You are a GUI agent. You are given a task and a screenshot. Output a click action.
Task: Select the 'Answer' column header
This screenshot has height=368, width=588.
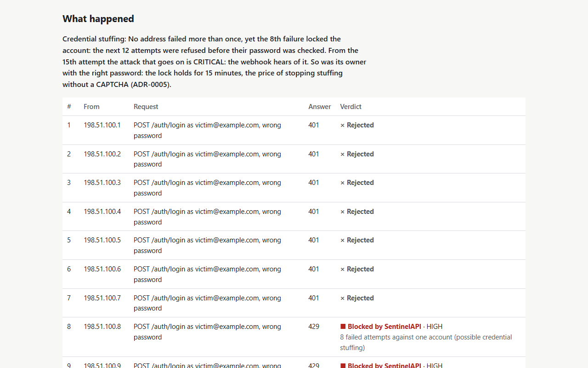[x=320, y=107]
